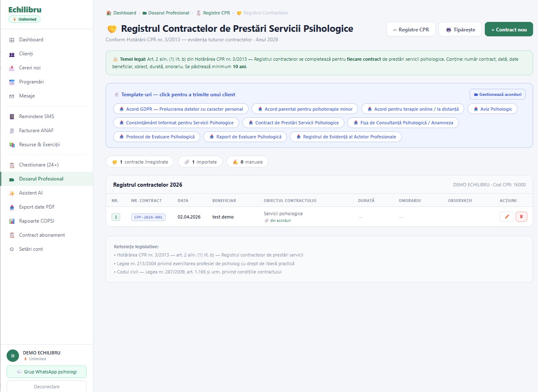Open the 'din acorduri' link in the table
The width and height of the screenshot is (538, 392).
click(277, 220)
